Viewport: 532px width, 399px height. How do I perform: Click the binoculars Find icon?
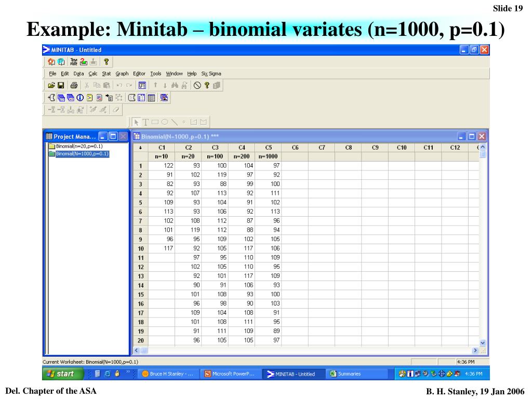point(175,86)
